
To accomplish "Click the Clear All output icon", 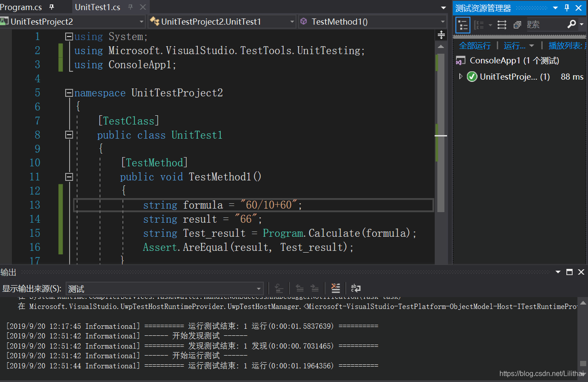I will coord(336,288).
